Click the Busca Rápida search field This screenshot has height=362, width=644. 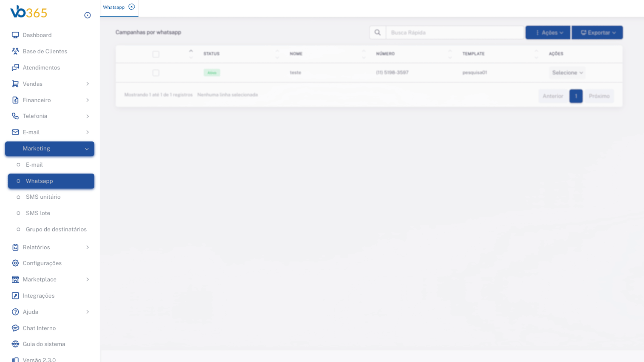pyautogui.click(x=455, y=33)
